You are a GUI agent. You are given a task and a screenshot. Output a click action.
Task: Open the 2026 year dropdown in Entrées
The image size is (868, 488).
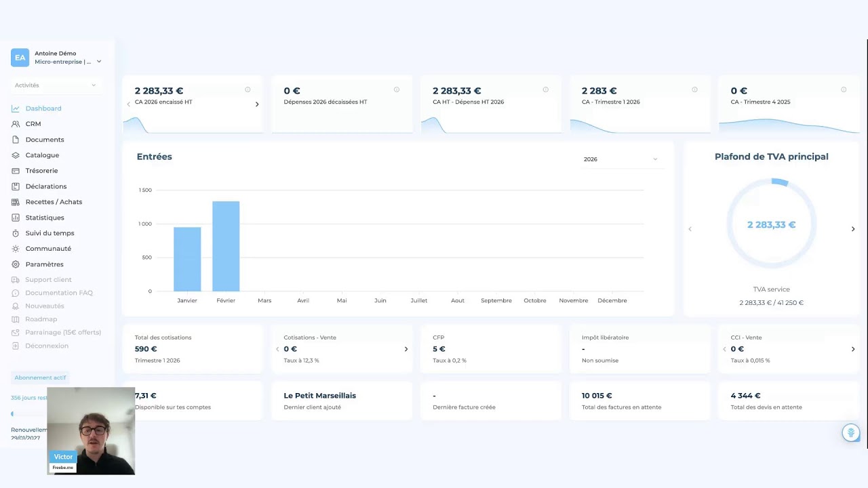point(620,159)
